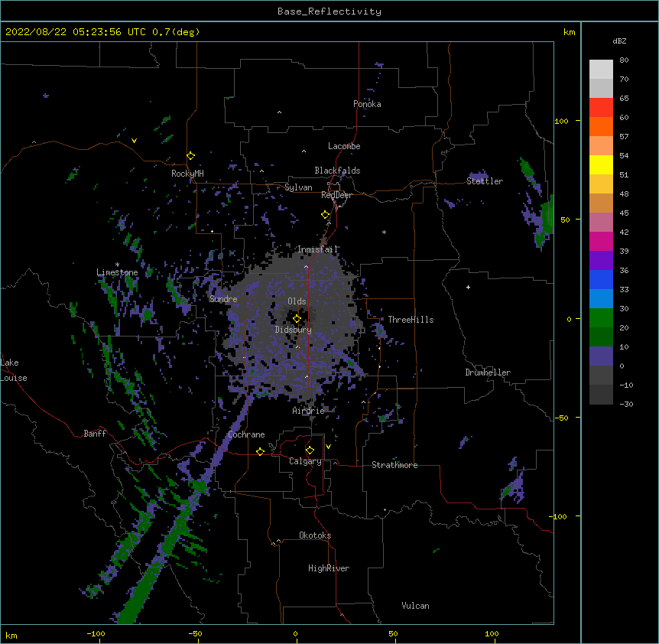Click the 100 tick label on bottom axis

492,633
